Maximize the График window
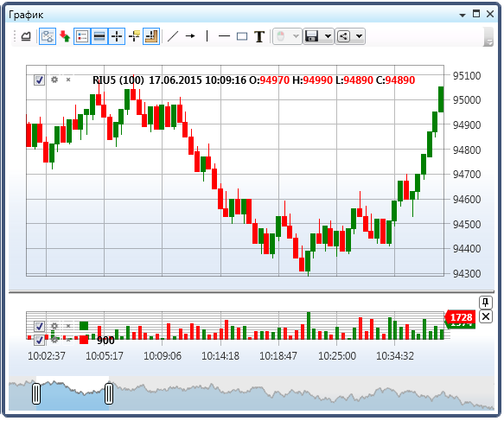 (476, 14)
